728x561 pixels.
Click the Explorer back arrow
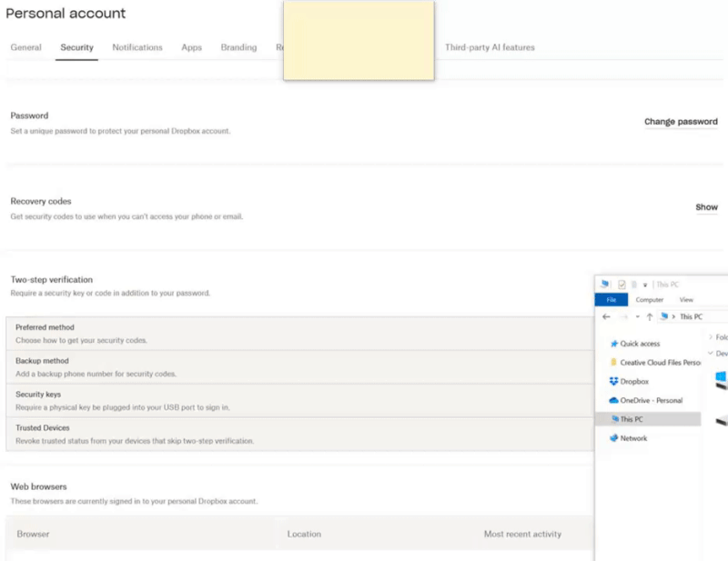point(607,317)
